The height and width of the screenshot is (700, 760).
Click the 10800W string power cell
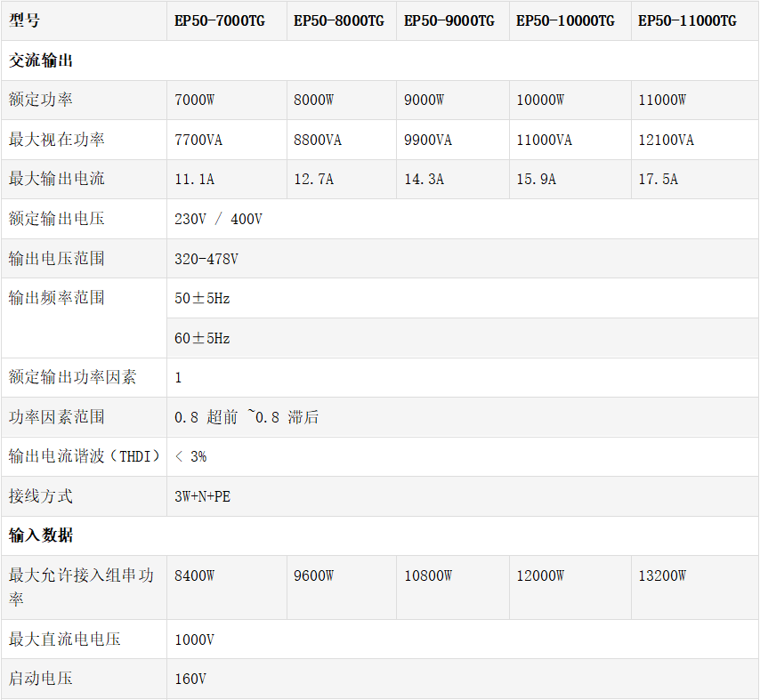(x=427, y=576)
